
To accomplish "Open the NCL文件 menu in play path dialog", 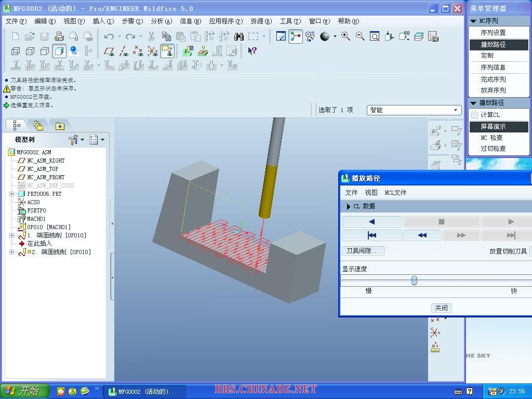I will click(395, 193).
